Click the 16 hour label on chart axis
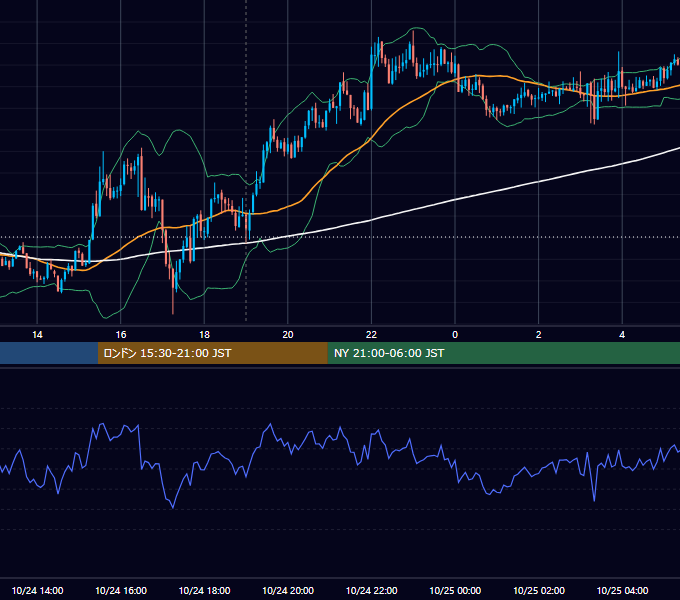The height and width of the screenshot is (600, 680). click(121, 334)
